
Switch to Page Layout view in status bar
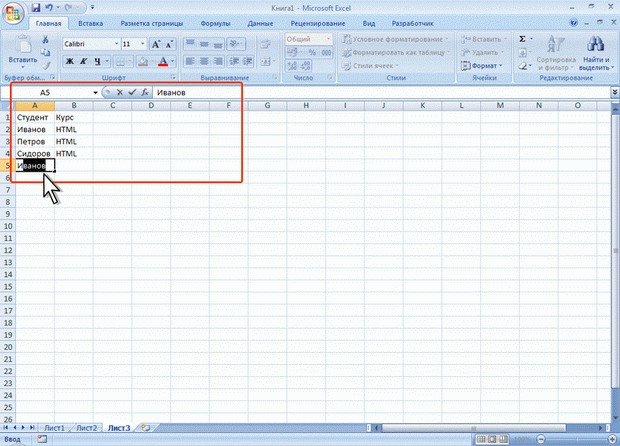click(492, 439)
